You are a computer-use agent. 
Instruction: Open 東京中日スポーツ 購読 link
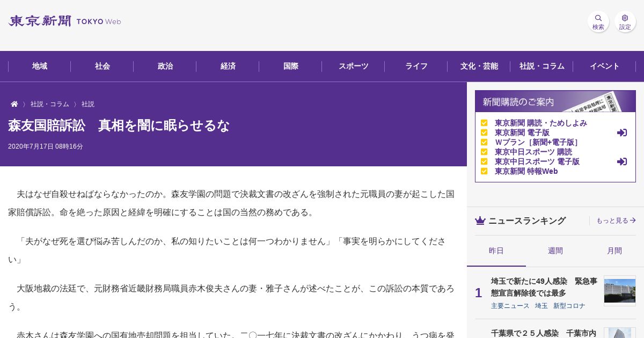pyautogui.click(x=533, y=152)
